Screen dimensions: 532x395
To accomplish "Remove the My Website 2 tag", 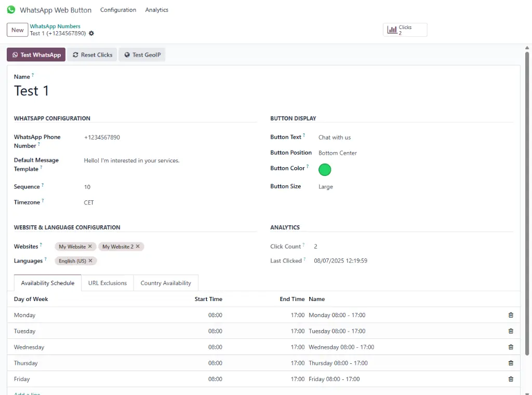I will (x=138, y=246).
